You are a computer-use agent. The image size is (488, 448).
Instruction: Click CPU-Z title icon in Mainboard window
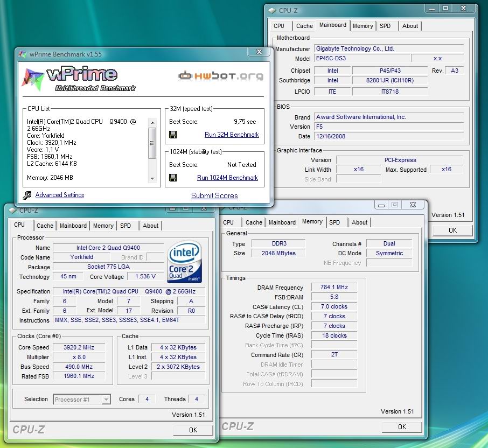pos(273,11)
